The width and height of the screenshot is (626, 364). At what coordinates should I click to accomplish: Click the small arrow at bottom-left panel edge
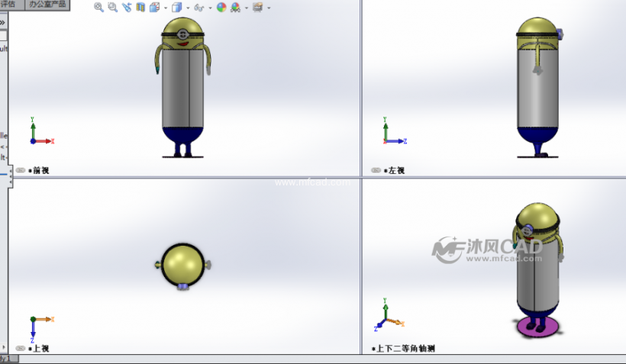point(4,347)
